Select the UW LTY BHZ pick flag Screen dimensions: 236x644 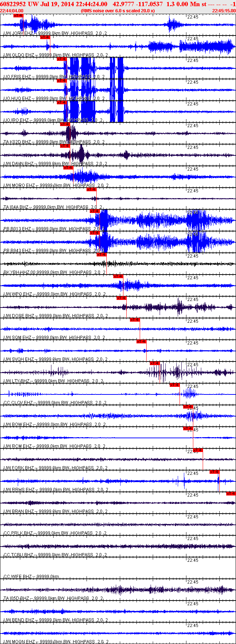pos(155,363)
